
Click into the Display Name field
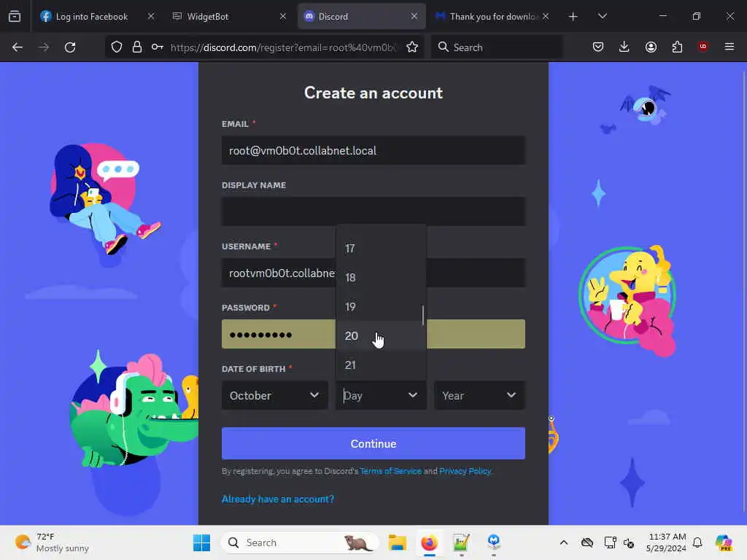pyautogui.click(x=373, y=211)
